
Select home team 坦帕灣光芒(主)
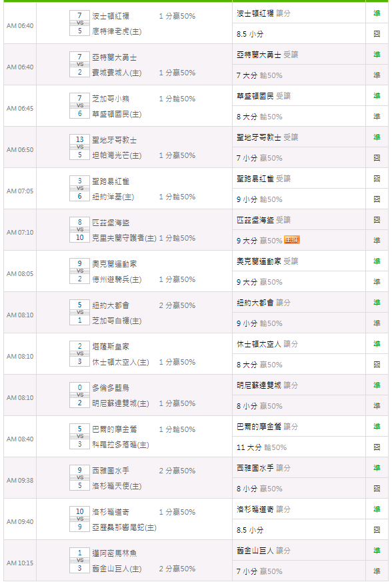(x=117, y=156)
